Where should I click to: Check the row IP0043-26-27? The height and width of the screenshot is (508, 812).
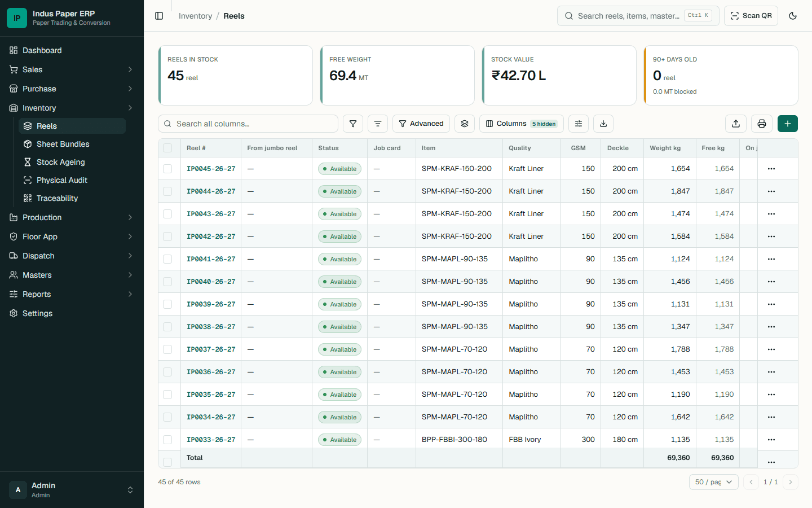167,214
